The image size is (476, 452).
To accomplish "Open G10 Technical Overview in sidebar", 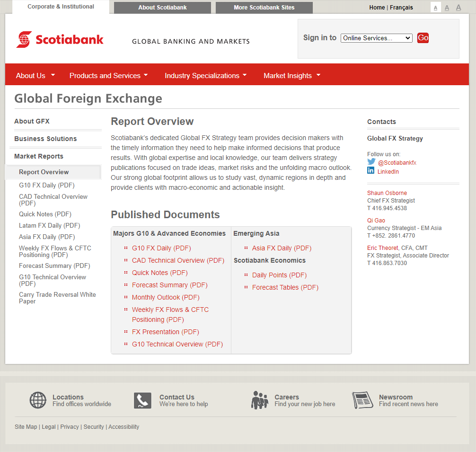I will (53, 280).
